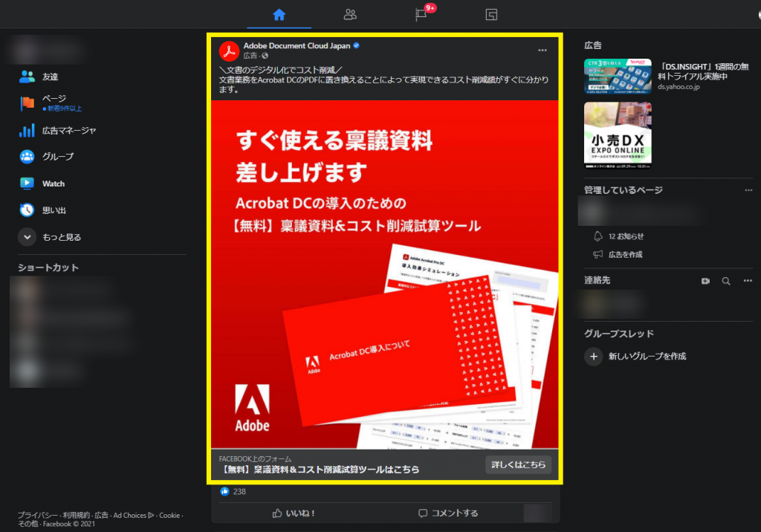761x532 pixels.
Task: Open DS.INSIGHT ad thumbnail
Action: pyautogui.click(x=618, y=77)
